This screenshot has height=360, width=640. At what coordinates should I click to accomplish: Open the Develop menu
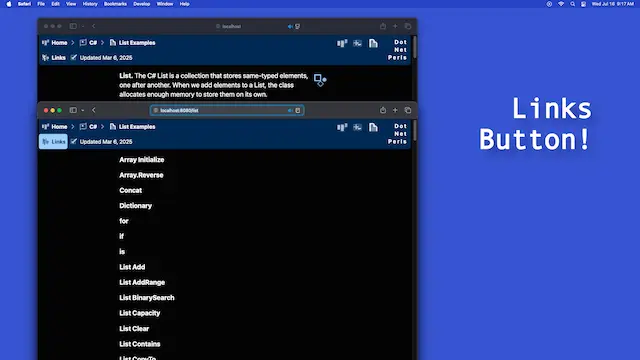tap(142, 4)
